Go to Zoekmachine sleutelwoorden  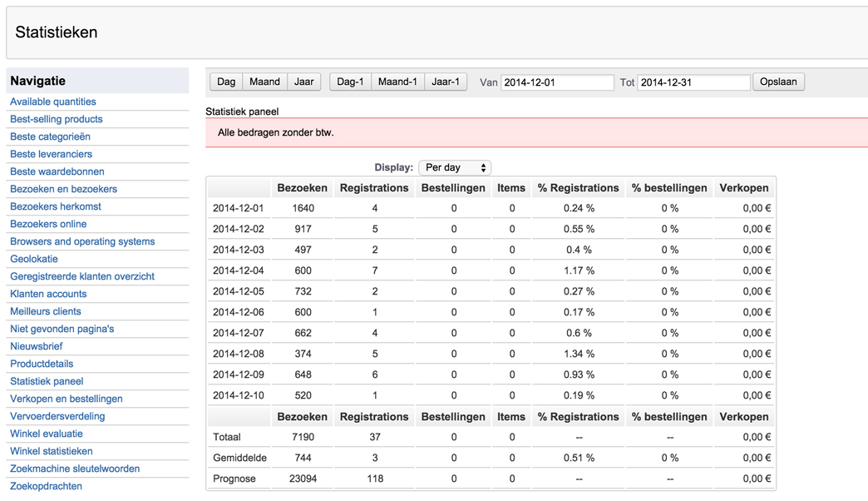(75, 469)
